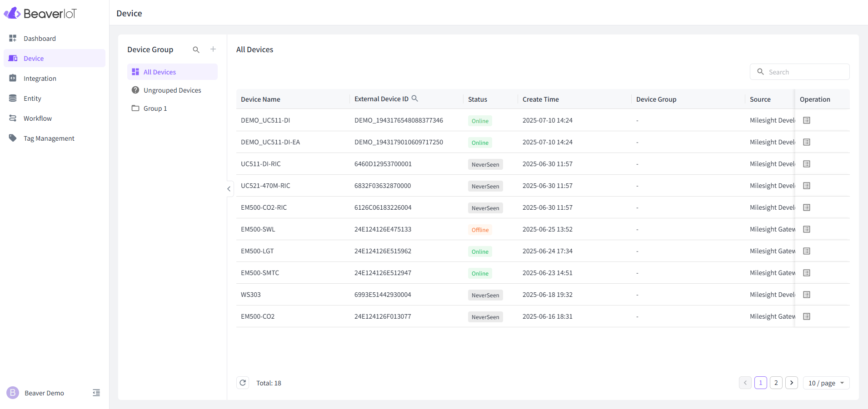
Task: Collapse the left navigation sidebar
Action: coord(96,393)
